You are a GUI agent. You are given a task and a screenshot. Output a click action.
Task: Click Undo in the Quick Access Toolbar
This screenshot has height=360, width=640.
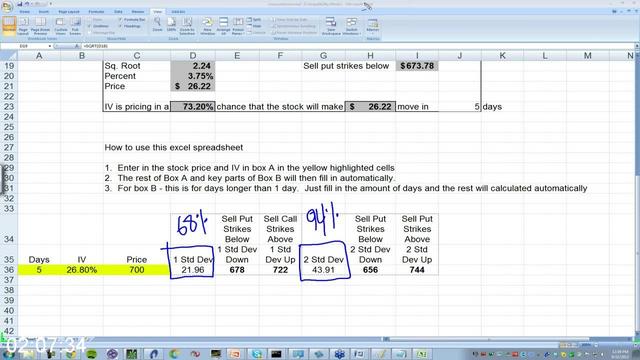pyautogui.click(x=27, y=4)
